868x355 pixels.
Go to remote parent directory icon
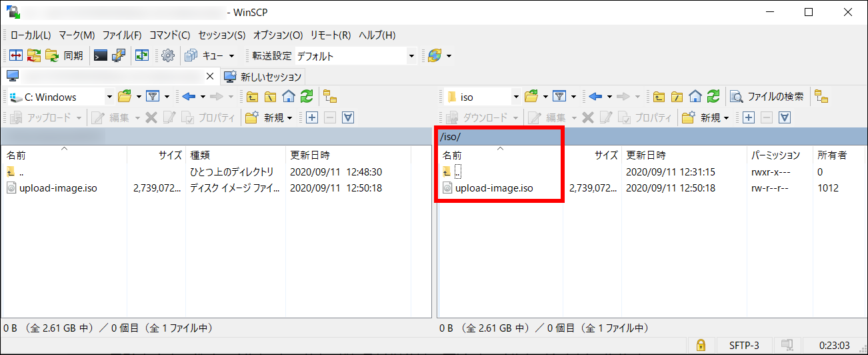point(659,97)
